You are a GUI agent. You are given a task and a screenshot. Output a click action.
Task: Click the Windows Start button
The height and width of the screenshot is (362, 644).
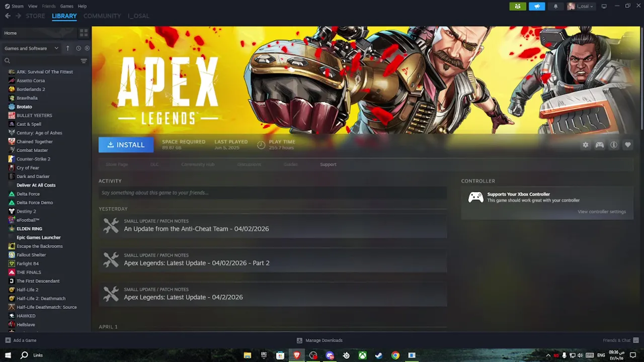pyautogui.click(x=8, y=355)
